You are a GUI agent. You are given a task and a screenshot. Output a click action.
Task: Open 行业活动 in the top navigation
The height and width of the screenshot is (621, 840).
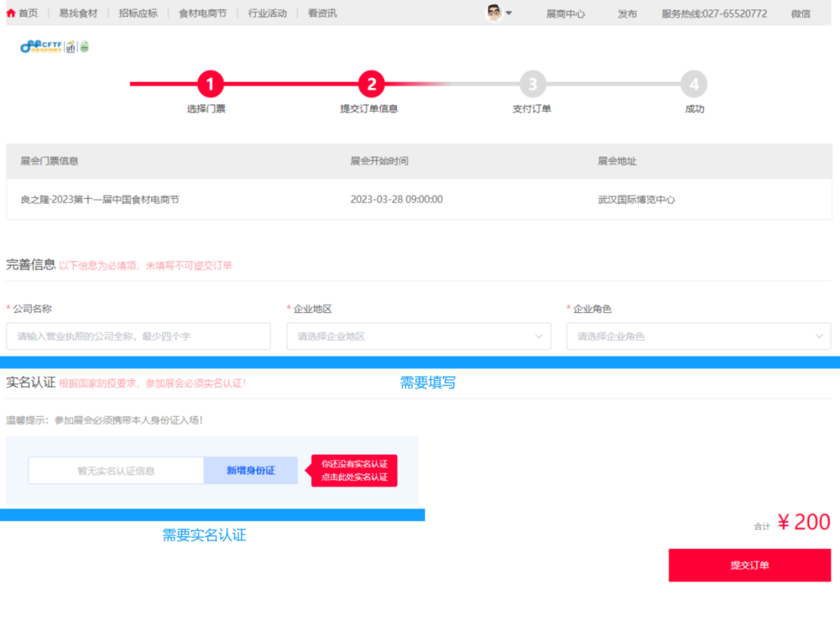pyautogui.click(x=267, y=13)
